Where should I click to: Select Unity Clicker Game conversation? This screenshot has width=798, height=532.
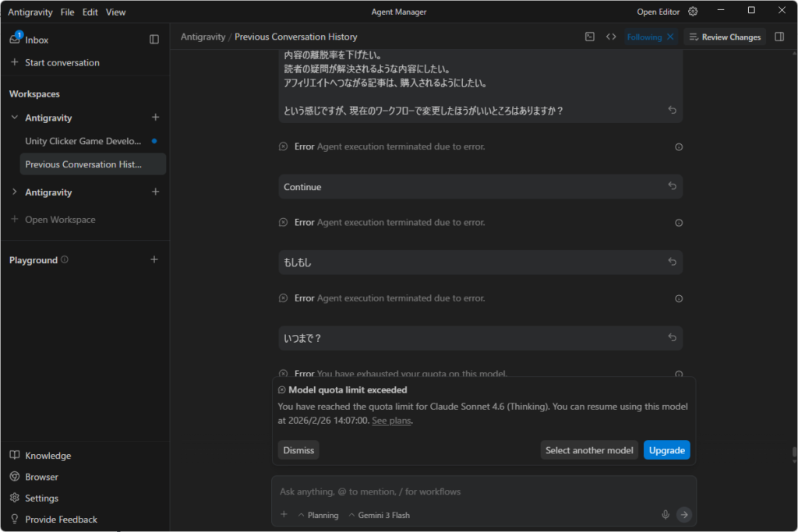pyautogui.click(x=83, y=141)
